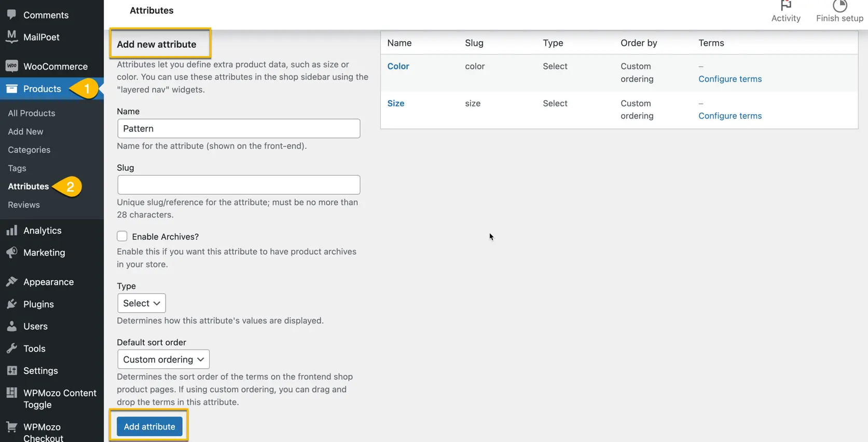Viewport: 868px width, 442px height.
Task: Click Configure terms link for Color
Action: coord(729,79)
